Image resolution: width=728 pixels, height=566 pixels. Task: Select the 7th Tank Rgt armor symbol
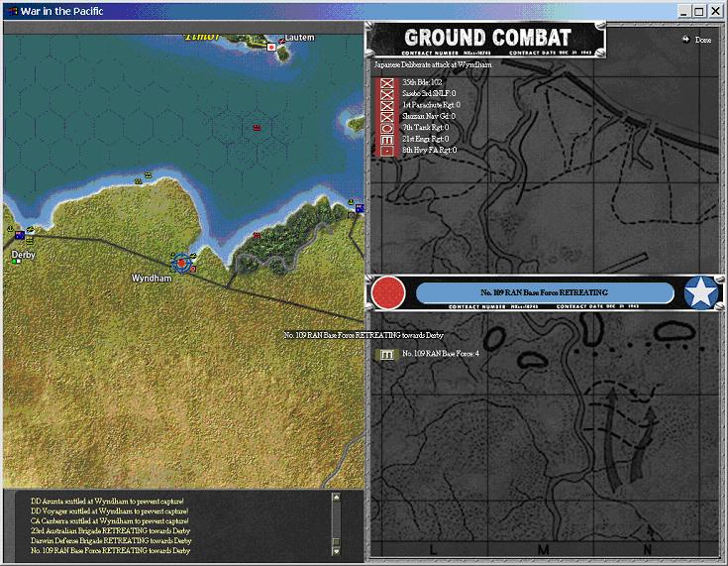pos(386,128)
